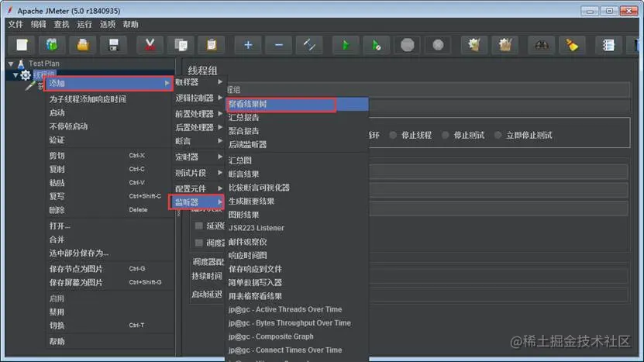
Task: Collapse the thread group tree node
Action: coord(15,75)
